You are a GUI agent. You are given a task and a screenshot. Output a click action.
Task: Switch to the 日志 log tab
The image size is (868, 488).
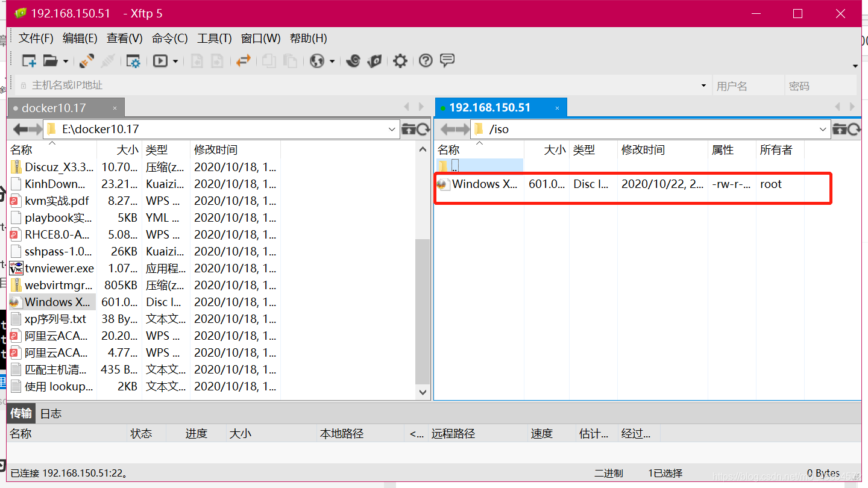click(51, 413)
